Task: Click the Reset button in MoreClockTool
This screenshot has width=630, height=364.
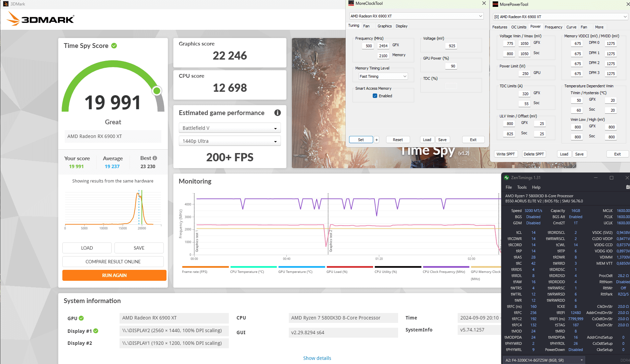Action: click(398, 140)
